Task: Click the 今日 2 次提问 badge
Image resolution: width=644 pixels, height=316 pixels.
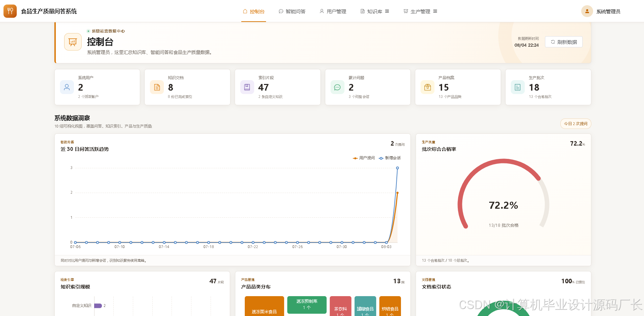Action: tap(576, 124)
